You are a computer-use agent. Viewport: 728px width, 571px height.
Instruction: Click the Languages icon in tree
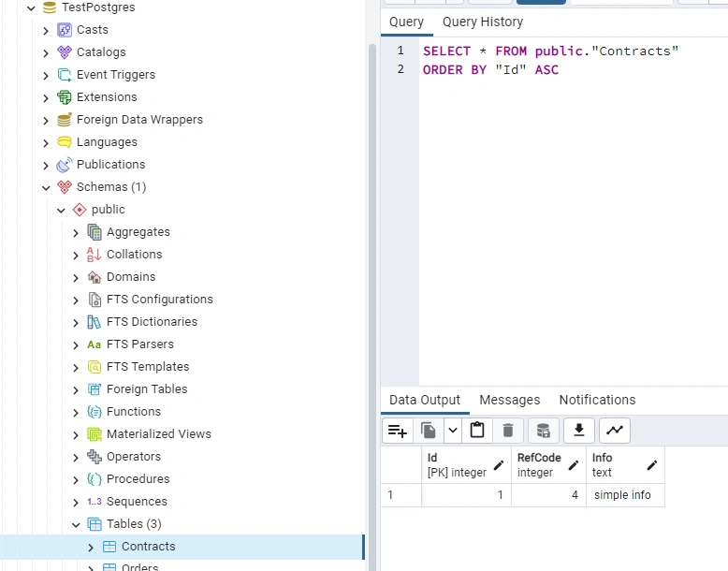click(64, 141)
